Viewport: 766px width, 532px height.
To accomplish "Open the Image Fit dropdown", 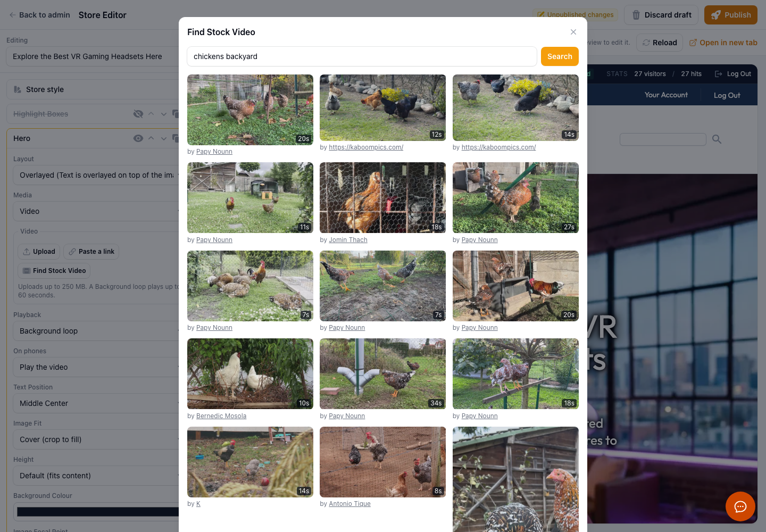I will pos(96,439).
